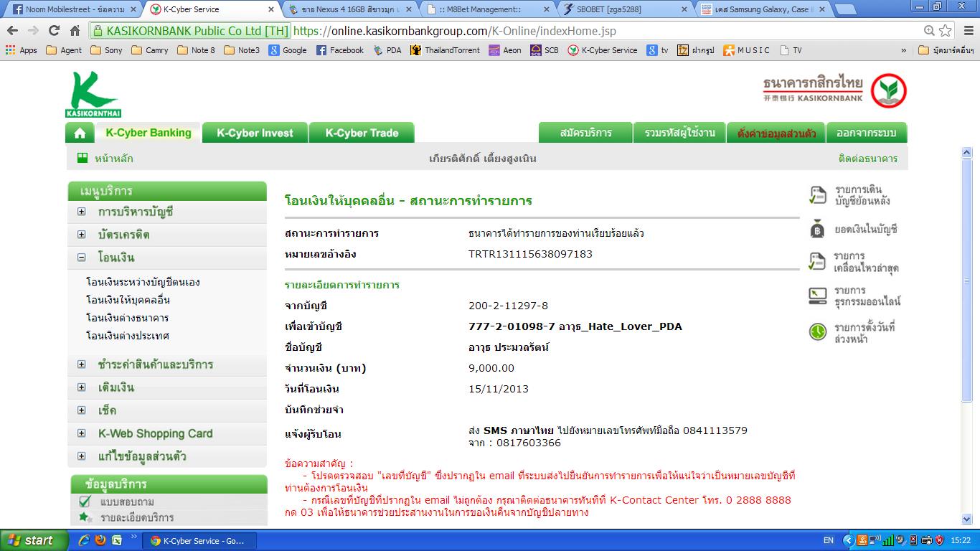Launch Firefox from quick launch
This screenshot has height=551, width=980.
point(100,541)
